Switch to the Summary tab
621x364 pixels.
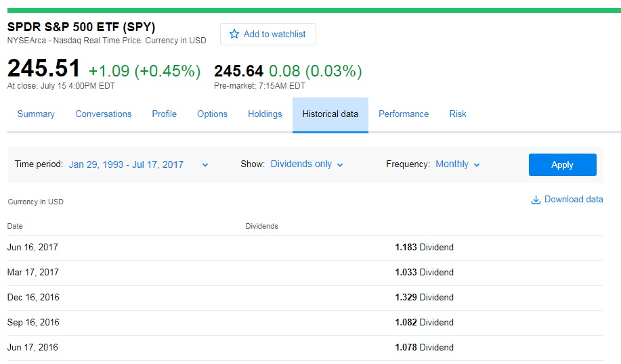point(36,114)
